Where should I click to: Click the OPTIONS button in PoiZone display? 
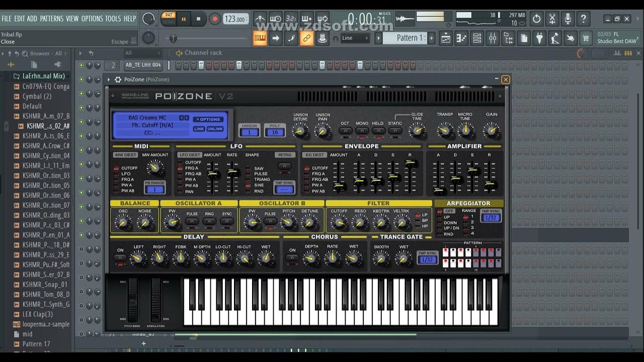pyautogui.click(x=208, y=119)
